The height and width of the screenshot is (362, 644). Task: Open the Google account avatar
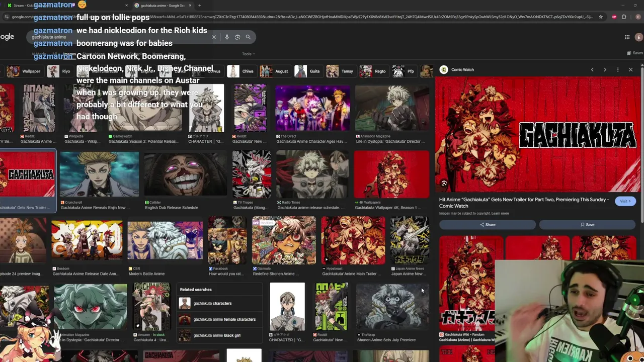[x=639, y=37]
